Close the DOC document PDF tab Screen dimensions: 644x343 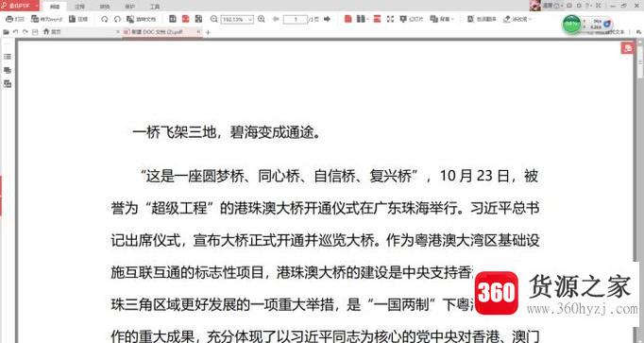tap(199, 31)
